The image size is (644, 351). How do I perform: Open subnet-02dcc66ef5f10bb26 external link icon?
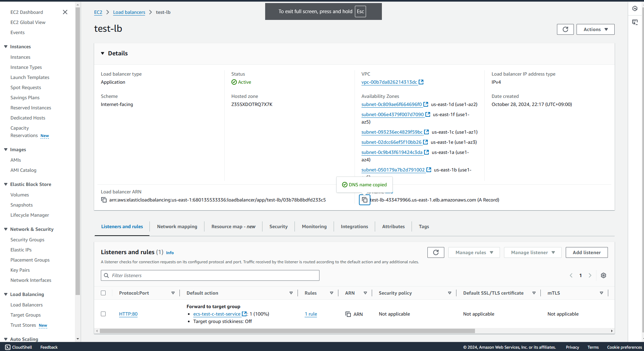click(425, 142)
